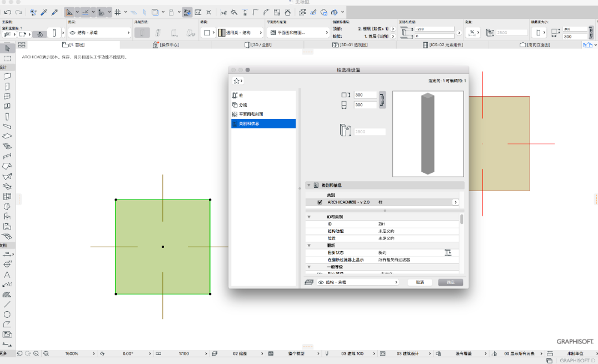The width and height of the screenshot is (598, 364).
Task: Open the 通用类 - 结构 building material dropdown
Action: point(240,33)
